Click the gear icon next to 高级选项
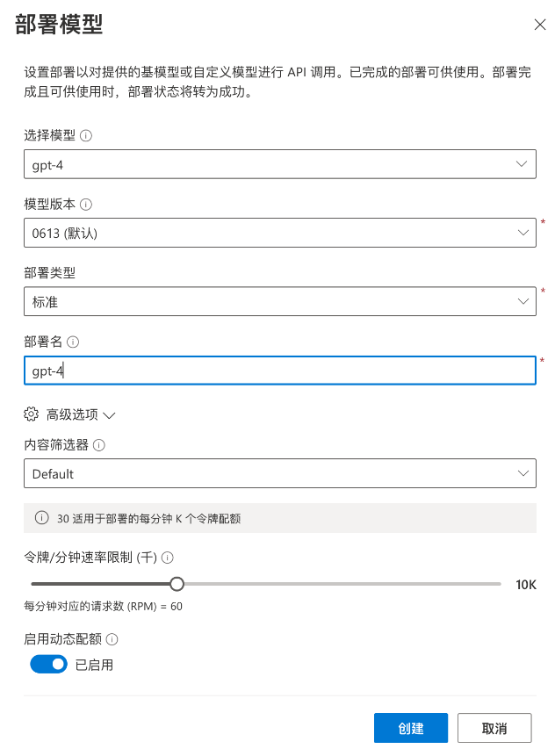The image size is (555, 756). coord(32,413)
